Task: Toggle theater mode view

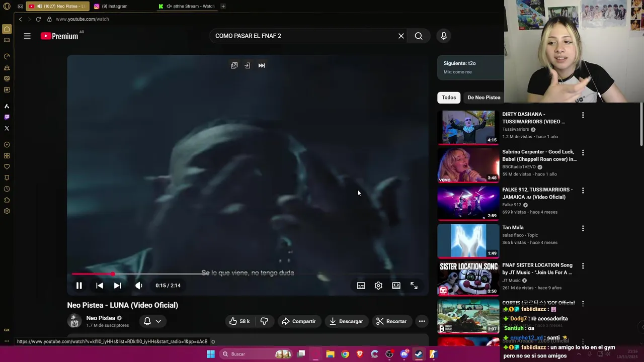Action: coord(396,286)
